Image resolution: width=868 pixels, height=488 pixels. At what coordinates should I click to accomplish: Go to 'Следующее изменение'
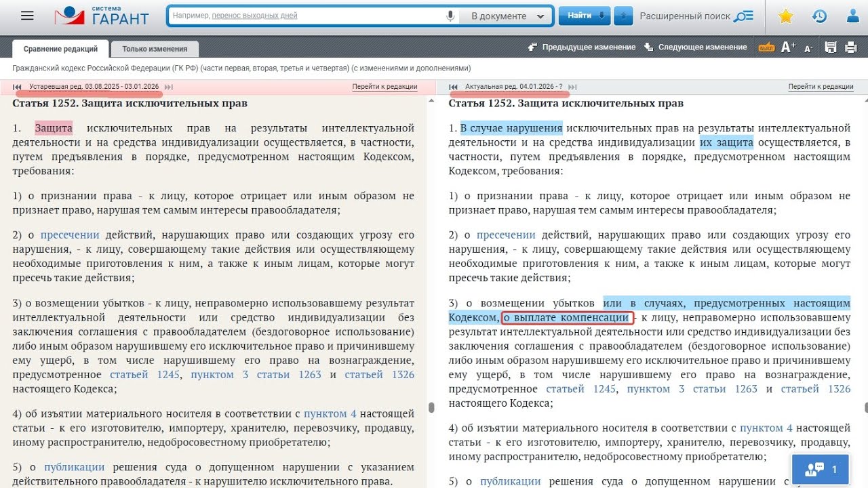pos(695,47)
